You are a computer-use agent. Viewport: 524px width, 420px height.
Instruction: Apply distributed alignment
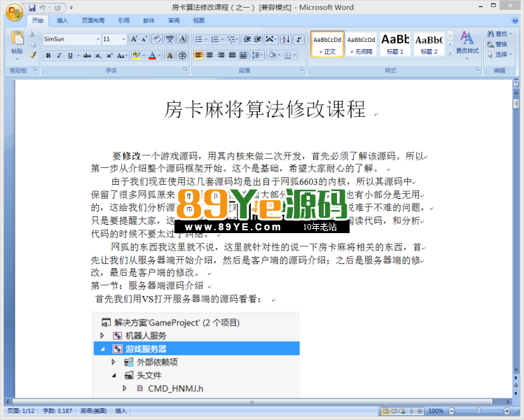coord(243,55)
